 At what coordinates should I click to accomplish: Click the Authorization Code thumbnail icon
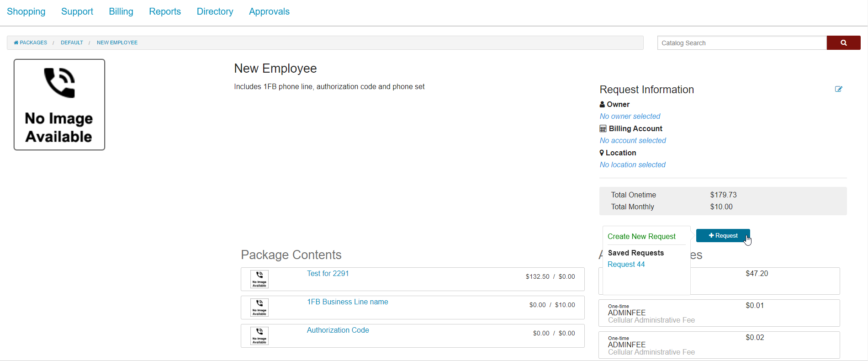(259, 335)
